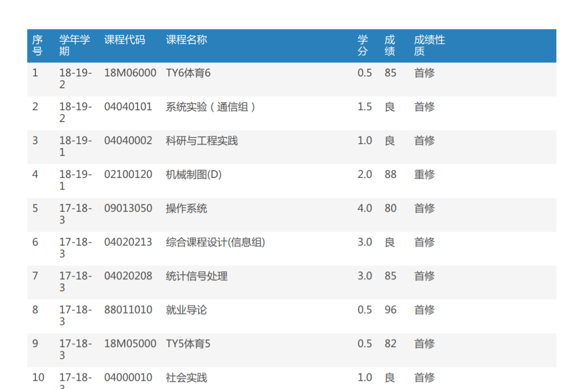Select course name 统计信号处理
This screenshot has height=389, width=588.
click(197, 276)
